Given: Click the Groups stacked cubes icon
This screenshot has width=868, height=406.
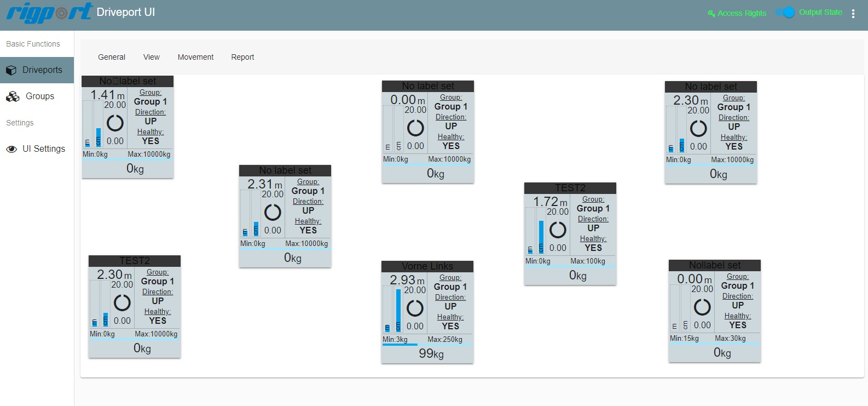Looking at the screenshot, I should tap(13, 96).
